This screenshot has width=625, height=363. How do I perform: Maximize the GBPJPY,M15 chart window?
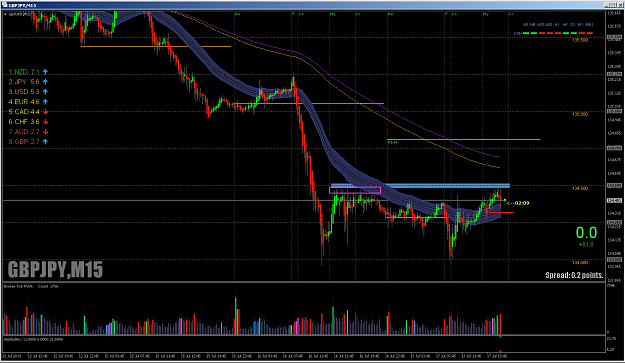coord(613,5)
